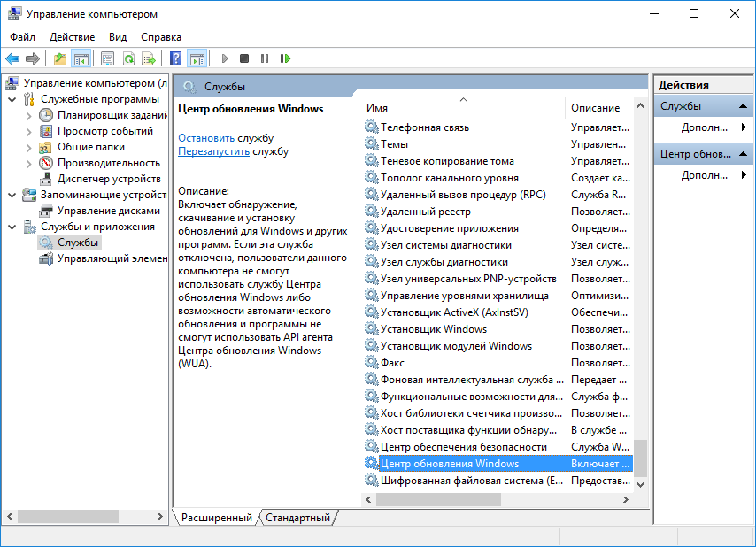Click the services list horizontal scrollbar thumb

coord(438,500)
